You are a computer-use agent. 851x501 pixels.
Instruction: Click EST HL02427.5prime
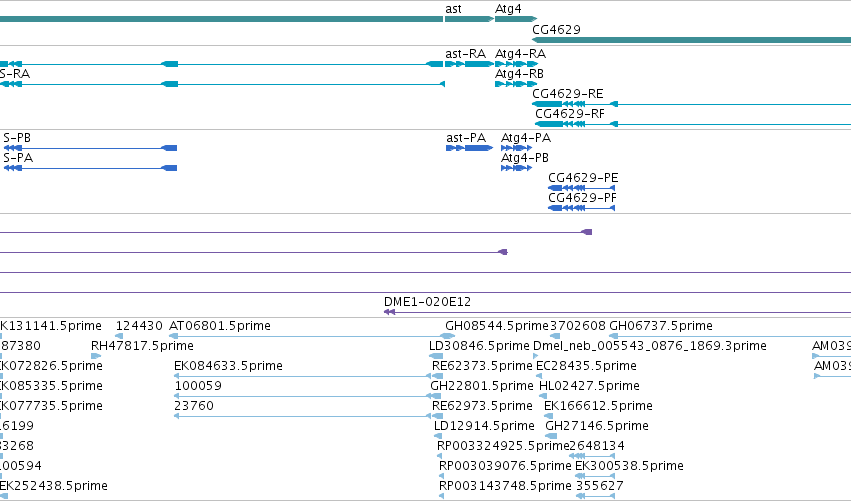(x=589, y=386)
